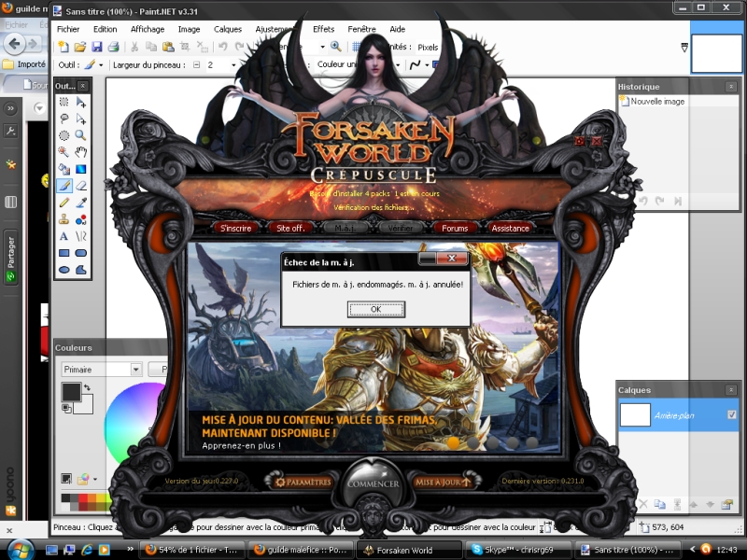Click the New image toolbar icon
This screenshot has height=560, width=747.
coord(63,47)
